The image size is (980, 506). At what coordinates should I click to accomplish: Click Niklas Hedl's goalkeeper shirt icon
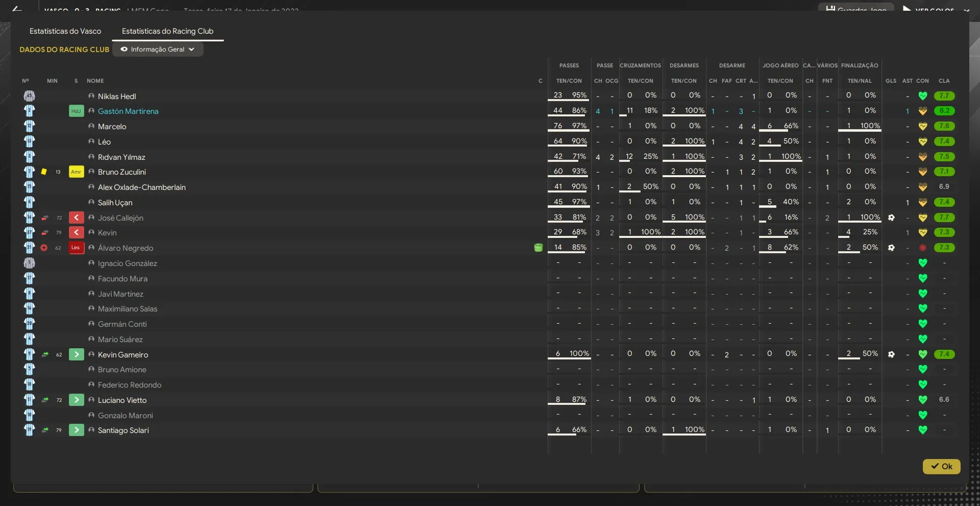pos(30,96)
